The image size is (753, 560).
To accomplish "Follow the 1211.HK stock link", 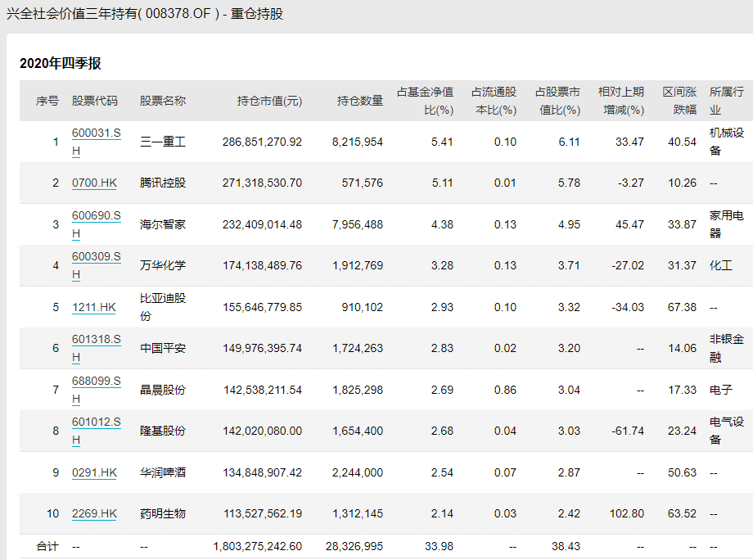I will tap(94, 307).
